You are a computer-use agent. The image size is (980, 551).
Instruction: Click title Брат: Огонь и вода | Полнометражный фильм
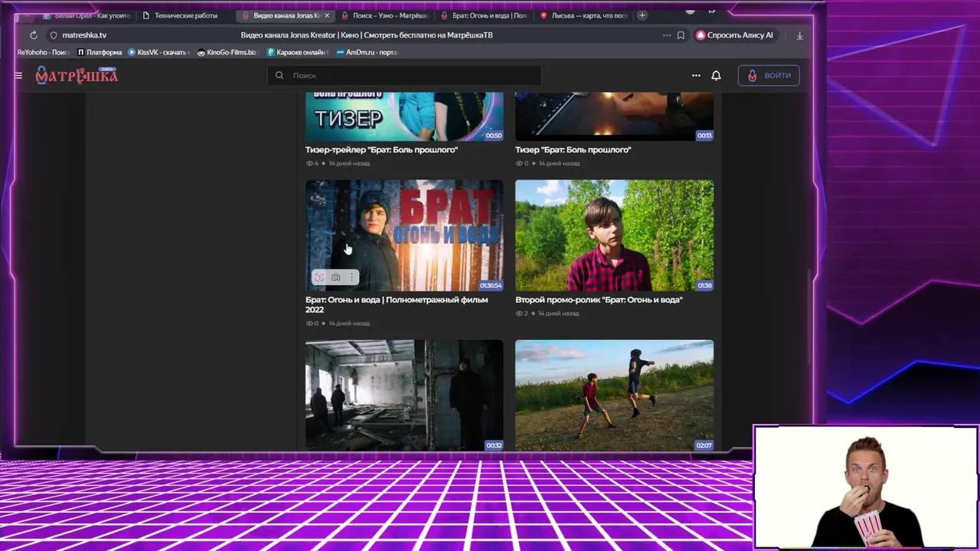[397, 305]
